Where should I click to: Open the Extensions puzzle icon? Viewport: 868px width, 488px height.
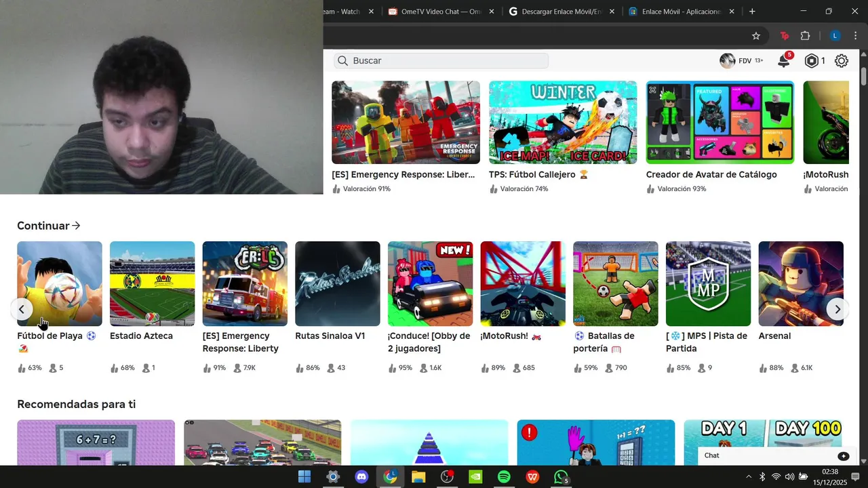806,36
